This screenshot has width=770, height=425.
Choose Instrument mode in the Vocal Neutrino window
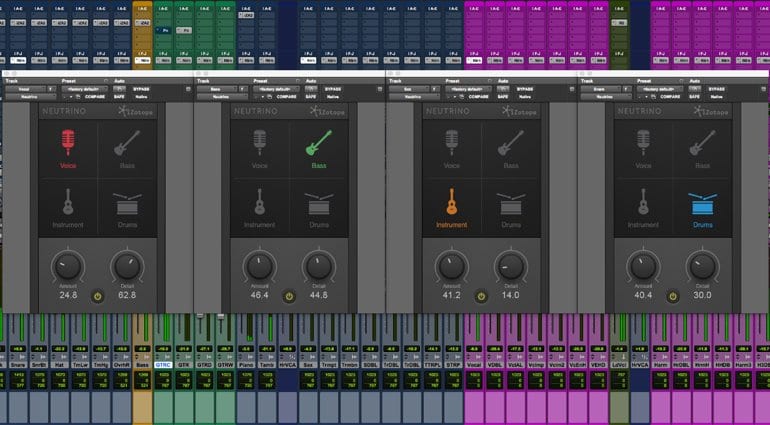[x=68, y=208]
